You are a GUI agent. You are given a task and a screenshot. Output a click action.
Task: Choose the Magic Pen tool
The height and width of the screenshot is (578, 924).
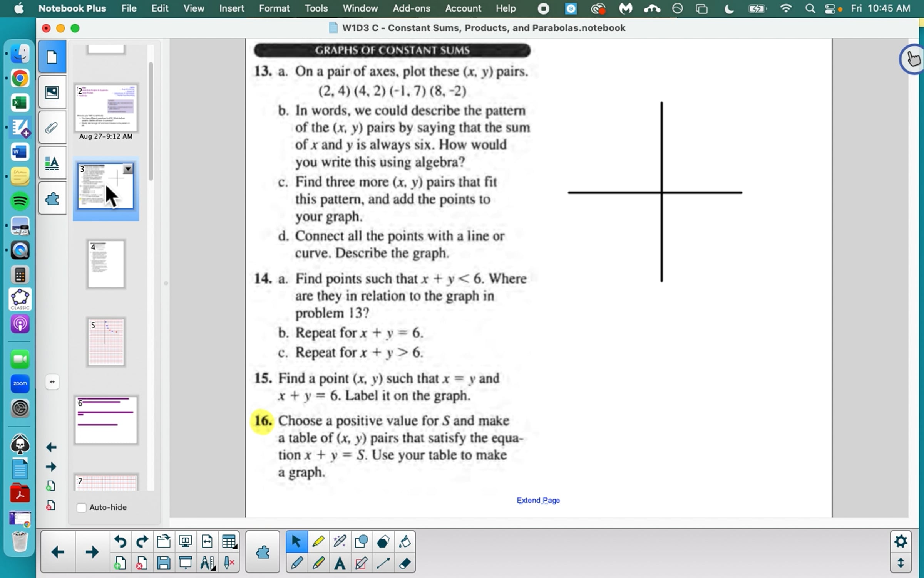point(340,541)
